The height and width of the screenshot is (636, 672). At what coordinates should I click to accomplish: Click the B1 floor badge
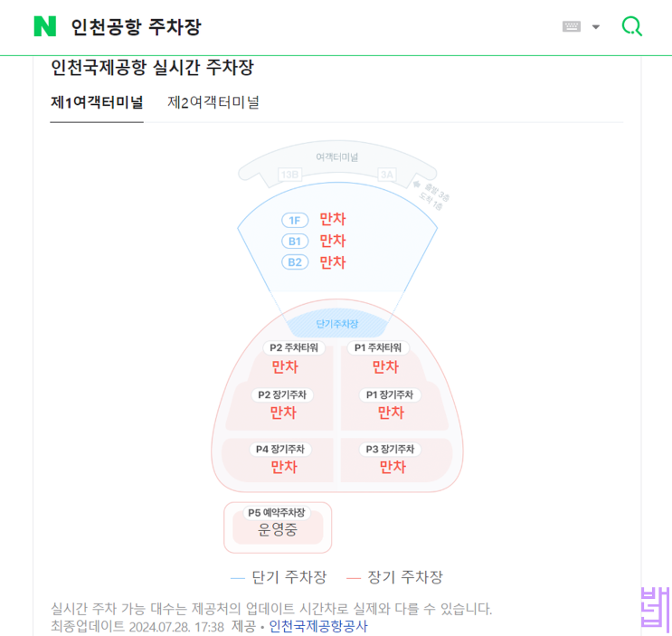click(x=295, y=242)
